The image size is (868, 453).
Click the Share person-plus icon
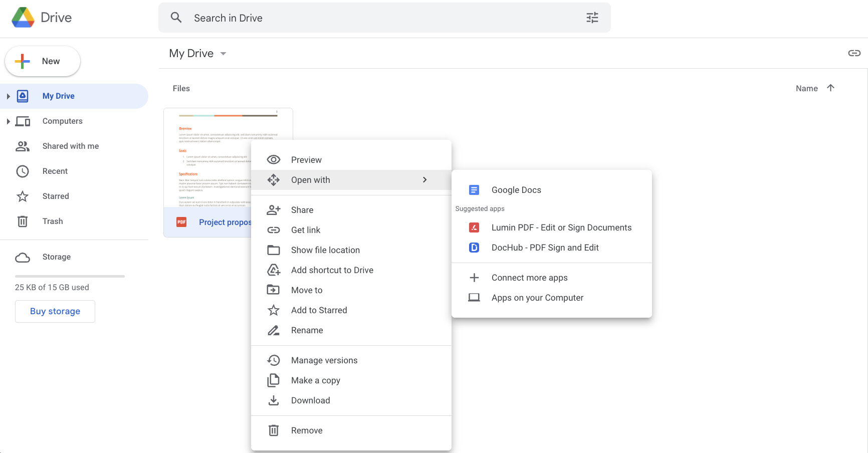tap(274, 210)
